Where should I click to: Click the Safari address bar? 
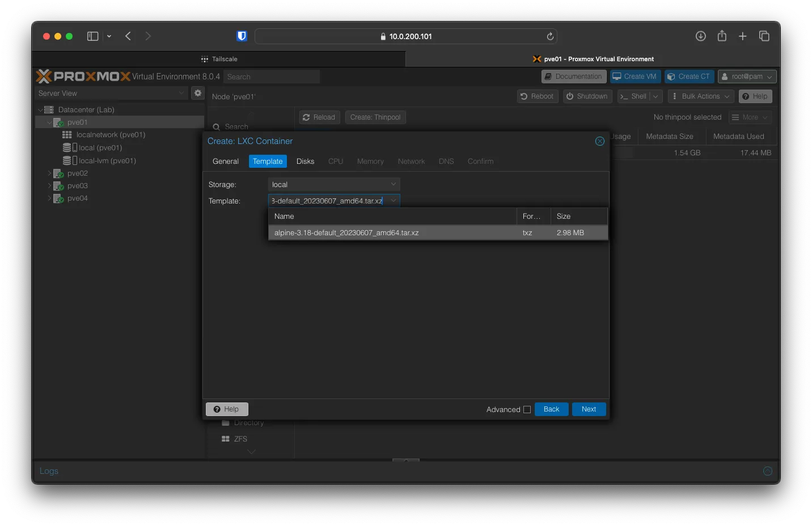405,36
